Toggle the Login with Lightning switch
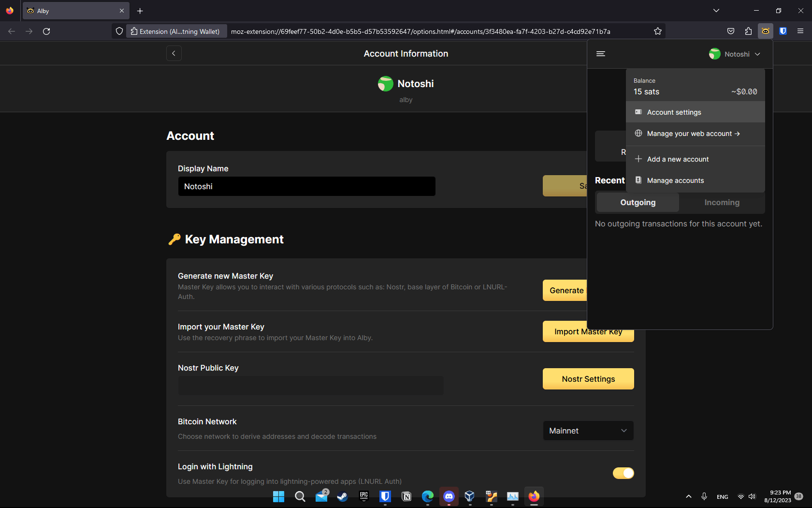Viewport: 812px width, 508px height. click(x=623, y=473)
